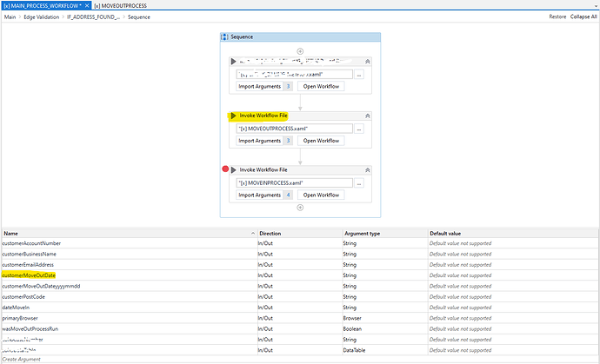
Task: Select the primaryBrowser argument
Action: (20, 318)
